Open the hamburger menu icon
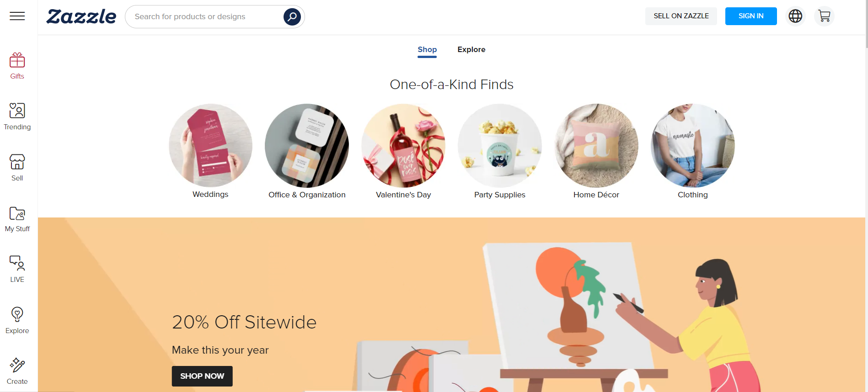This screenshot has width=868, height=392. (17, 16)
